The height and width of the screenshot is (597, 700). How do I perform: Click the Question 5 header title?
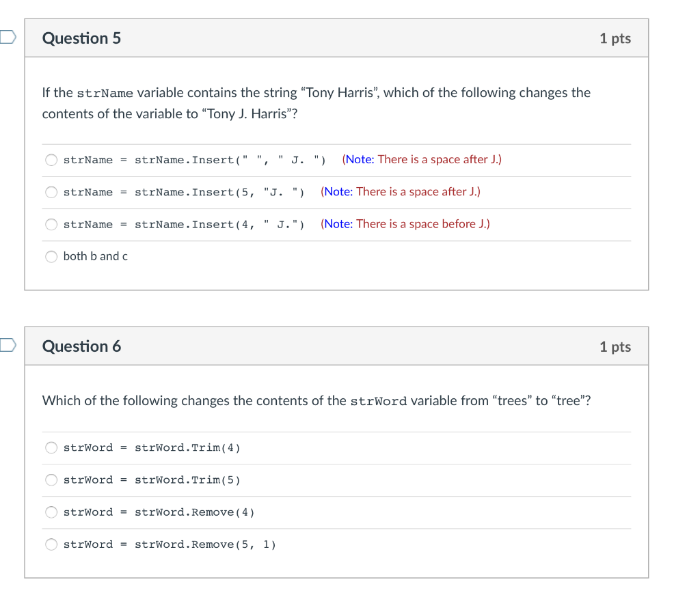81,38
